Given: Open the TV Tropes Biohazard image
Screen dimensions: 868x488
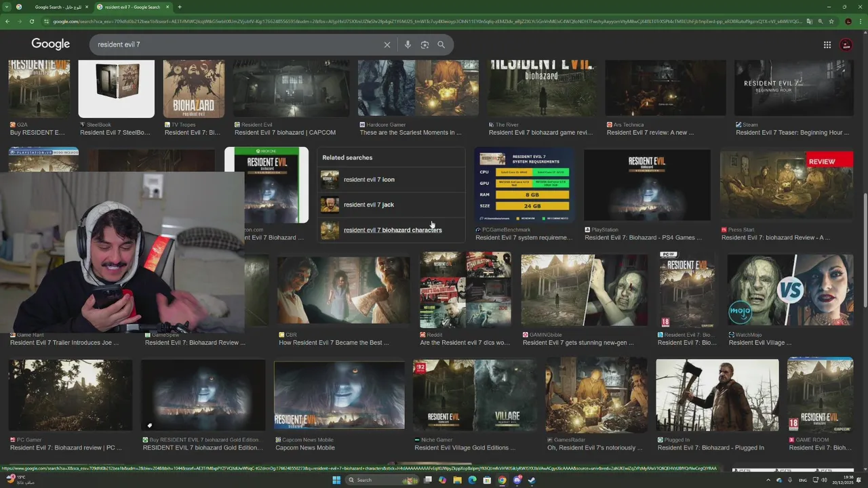Looking at the screenshot, I should [x=194, y=89].
